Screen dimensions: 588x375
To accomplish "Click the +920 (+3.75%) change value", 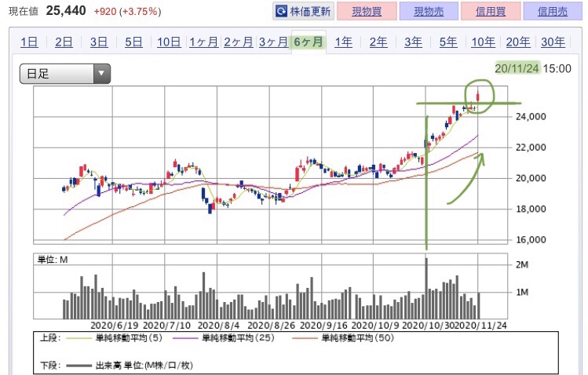I will 127,12.
